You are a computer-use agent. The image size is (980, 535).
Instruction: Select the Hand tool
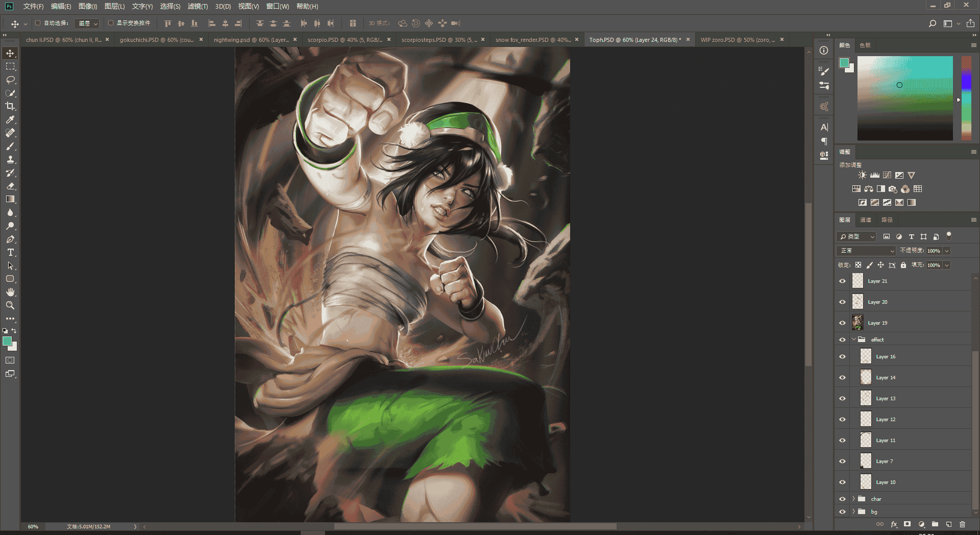10,292
